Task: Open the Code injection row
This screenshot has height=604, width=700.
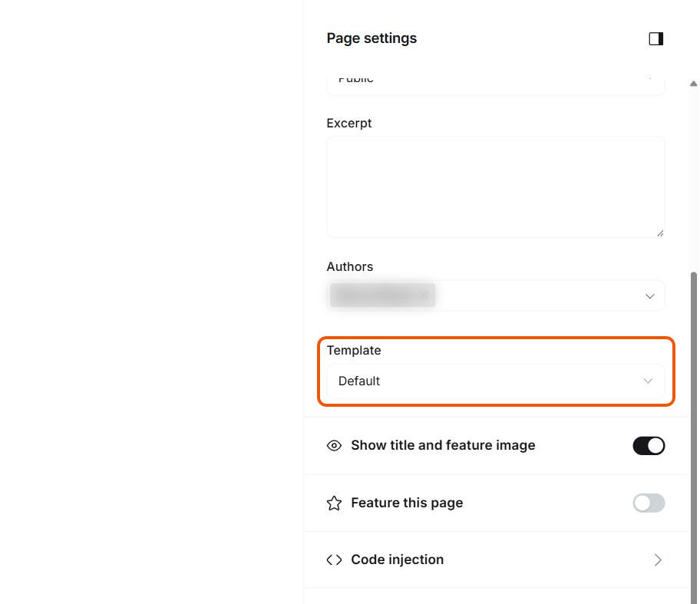Action: (x=496, y=559)
